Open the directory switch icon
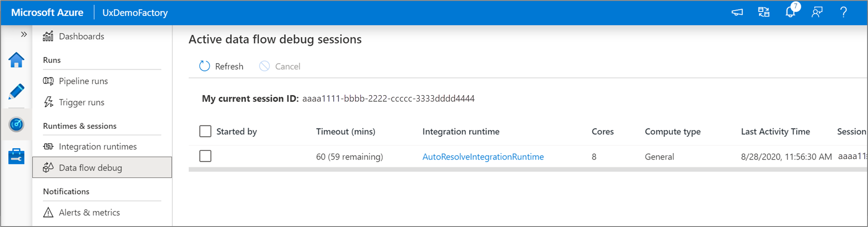The width and height of the screenshot is (868, 227). tap(764, 12)
